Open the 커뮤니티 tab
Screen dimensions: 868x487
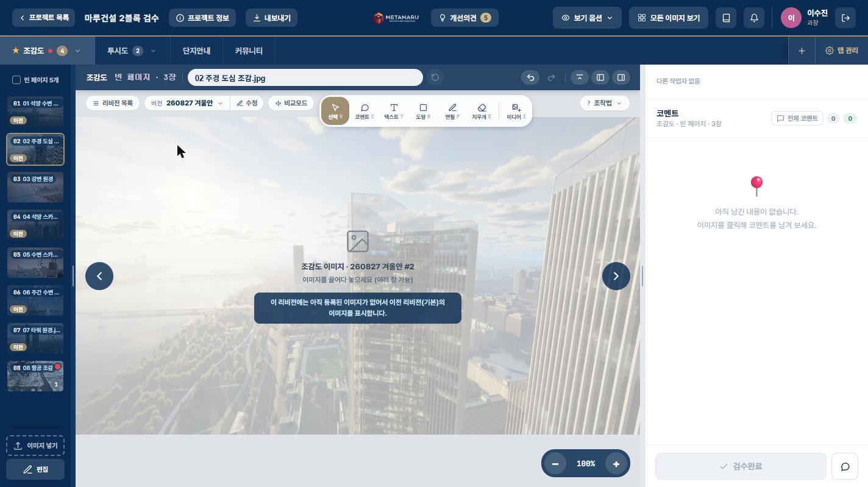pyautogui.click(x=249, y=51)
